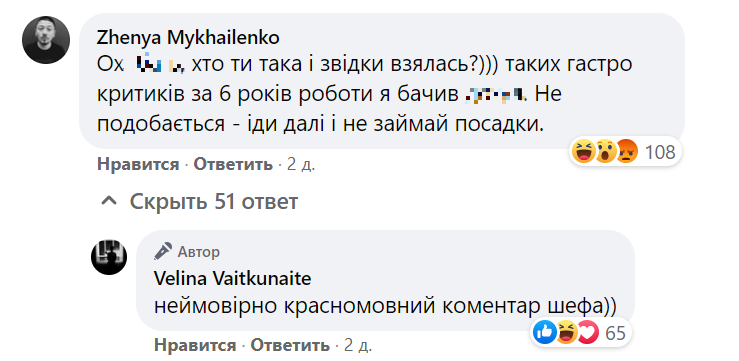Image resolution: width=739 pixels, height=361 pixels.
Task: Click the angry emoji reaction on first comment
Action: tap(626, 152)
